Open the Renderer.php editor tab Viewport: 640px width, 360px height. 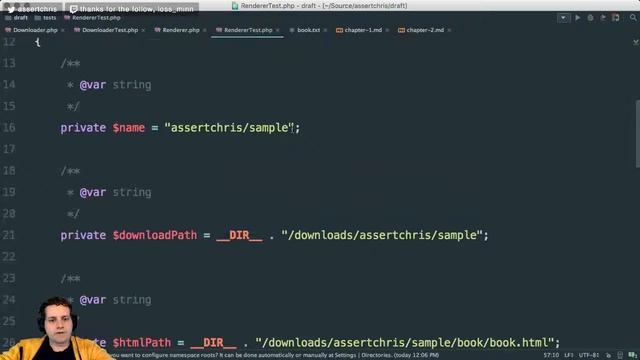coord(180,30)
